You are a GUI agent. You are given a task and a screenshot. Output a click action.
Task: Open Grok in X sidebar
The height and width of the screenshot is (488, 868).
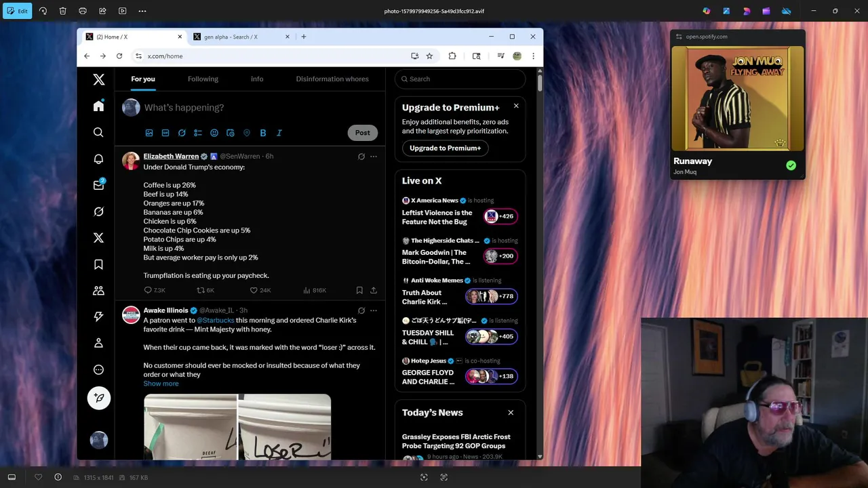99,211
